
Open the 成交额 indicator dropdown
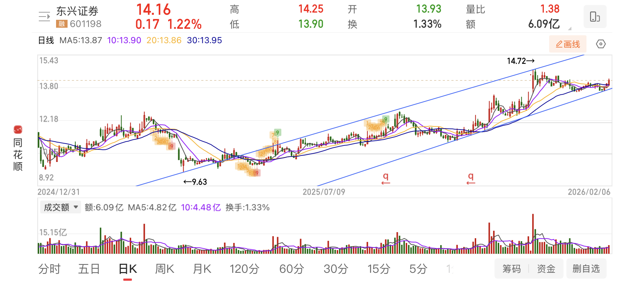61,207
